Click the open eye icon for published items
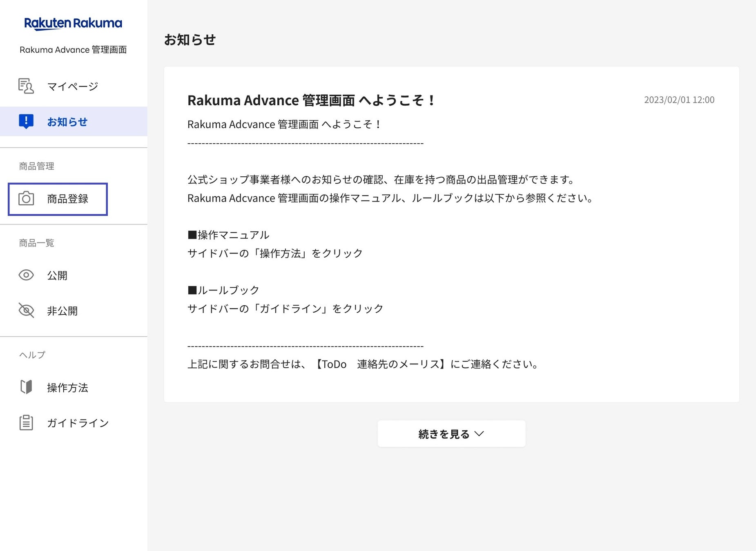The width and height of the screenshot is (756, 551). [26, 275]
